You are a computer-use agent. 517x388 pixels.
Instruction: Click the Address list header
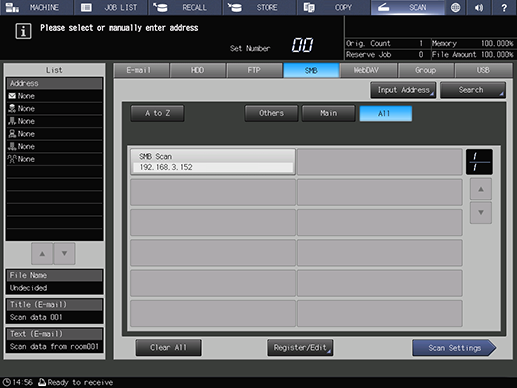[54, 83]
